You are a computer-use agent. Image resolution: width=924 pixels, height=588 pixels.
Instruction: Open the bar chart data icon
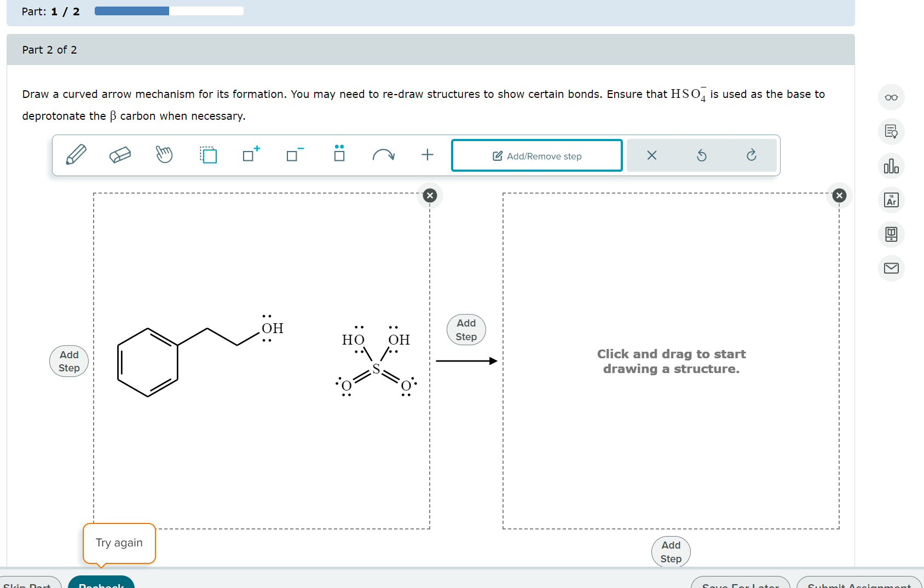point(891,166)
